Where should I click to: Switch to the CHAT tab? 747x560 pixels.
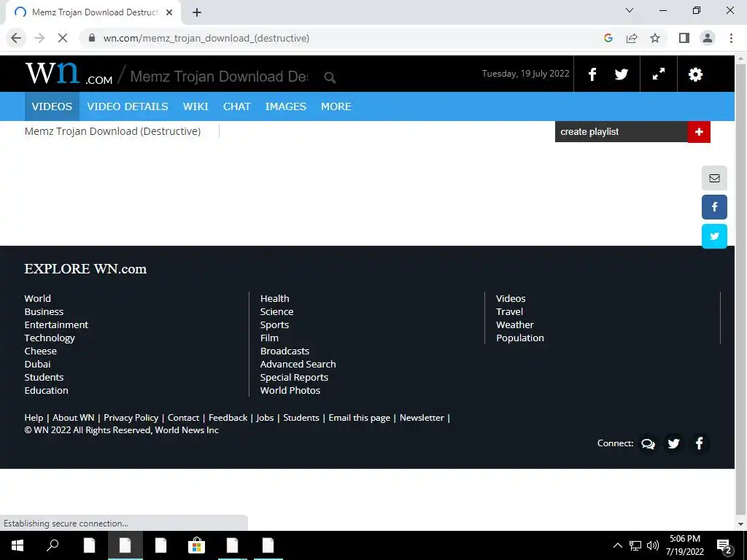[237, 106]
